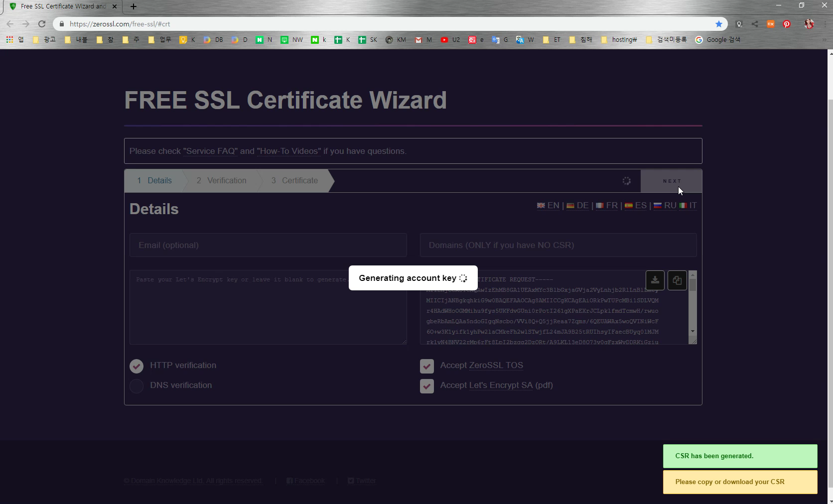
Task: Open the lightbulb extension icon
Action: [739, 24]
